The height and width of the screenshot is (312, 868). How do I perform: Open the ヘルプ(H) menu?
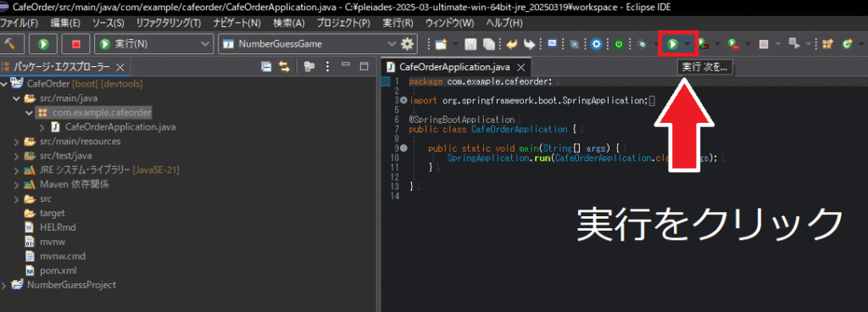click(504, 24)
